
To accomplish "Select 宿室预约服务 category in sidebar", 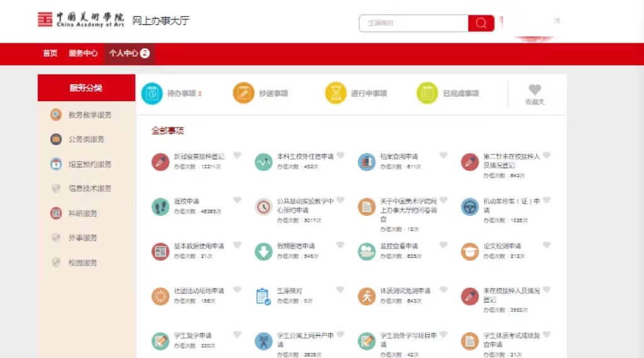I will tap(90, 164).
